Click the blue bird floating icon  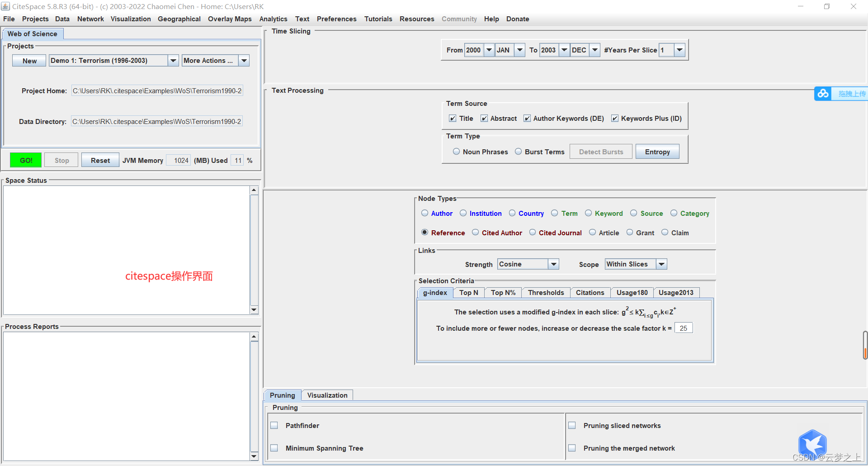tap(812, 443)
